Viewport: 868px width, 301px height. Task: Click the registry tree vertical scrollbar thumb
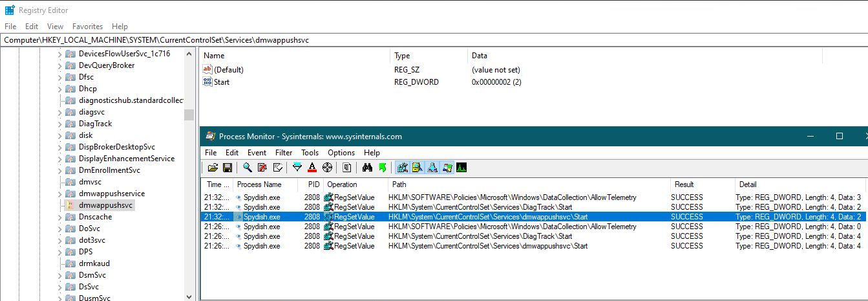189,115
